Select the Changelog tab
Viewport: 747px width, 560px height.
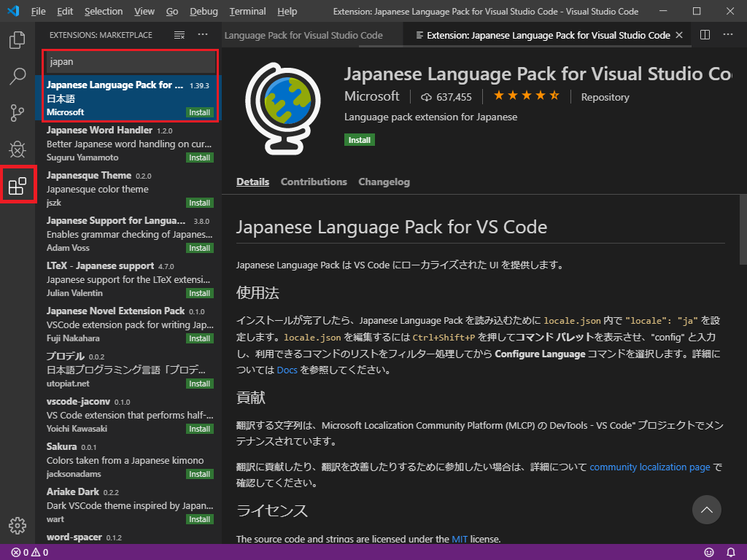click(x=384, y=182)
